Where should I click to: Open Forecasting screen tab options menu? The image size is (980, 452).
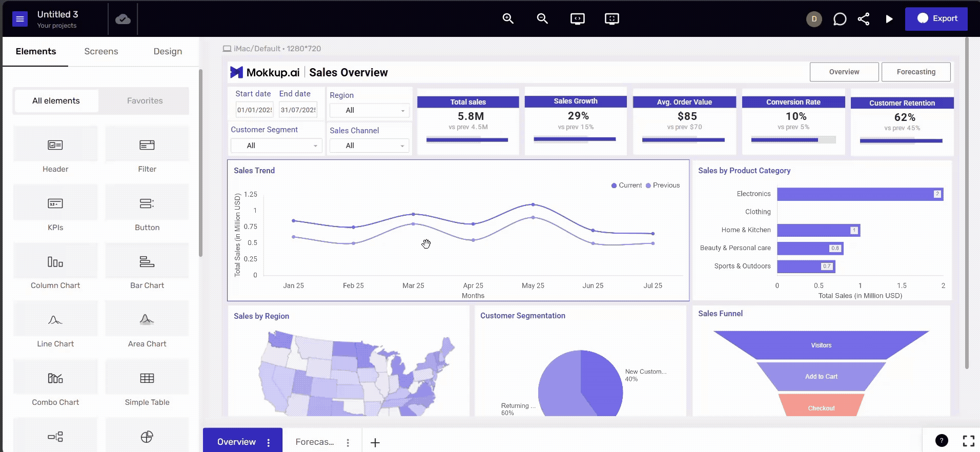348,443
